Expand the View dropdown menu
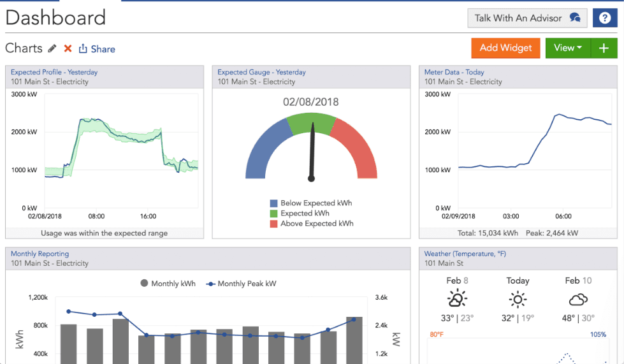Screen dimensions: 624x364 (568, 48)
